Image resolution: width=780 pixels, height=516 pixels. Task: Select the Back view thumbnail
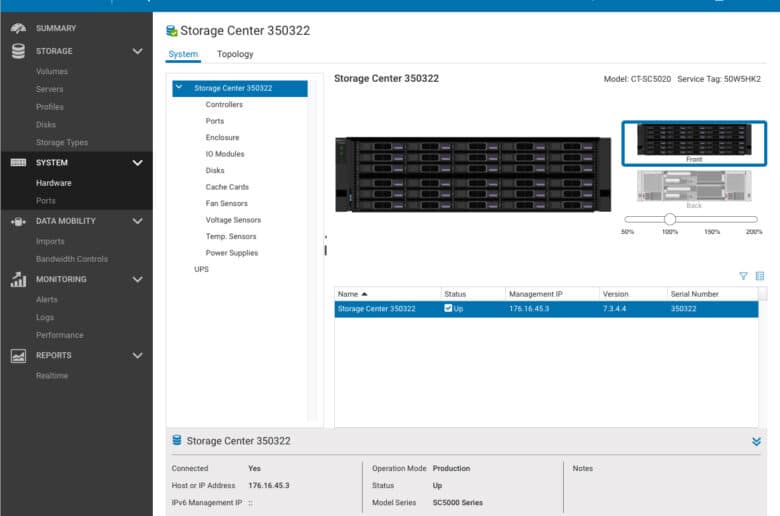[x=694, y=188]
